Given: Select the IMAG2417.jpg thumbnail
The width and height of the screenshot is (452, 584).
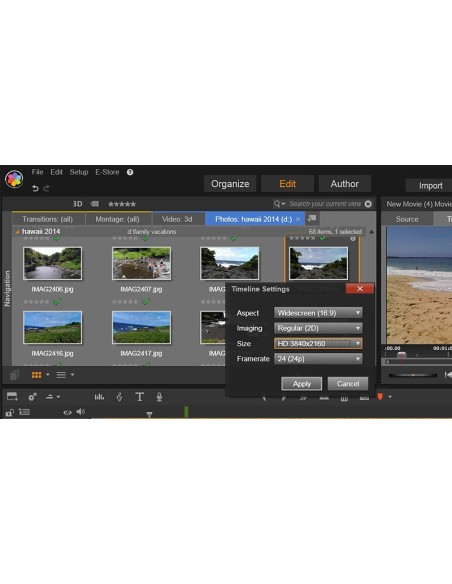Looking at the screenshot, I should (x=141, y=327).
